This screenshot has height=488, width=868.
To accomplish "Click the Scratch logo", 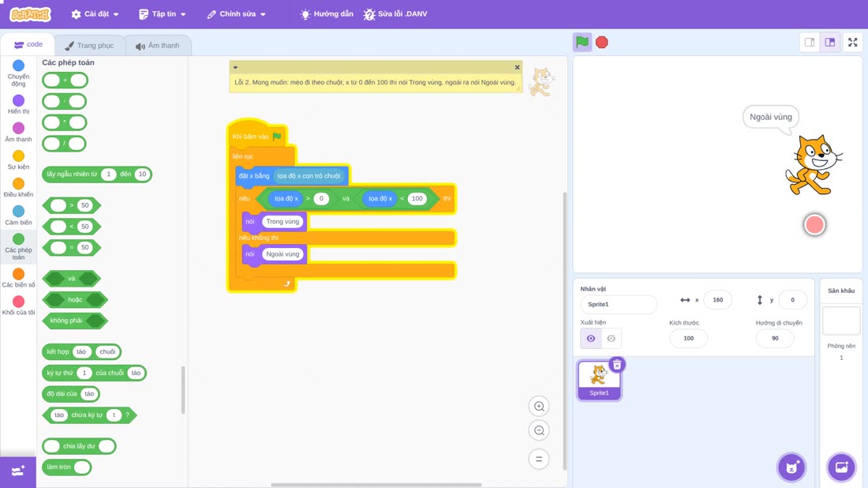I will [31, 14].
